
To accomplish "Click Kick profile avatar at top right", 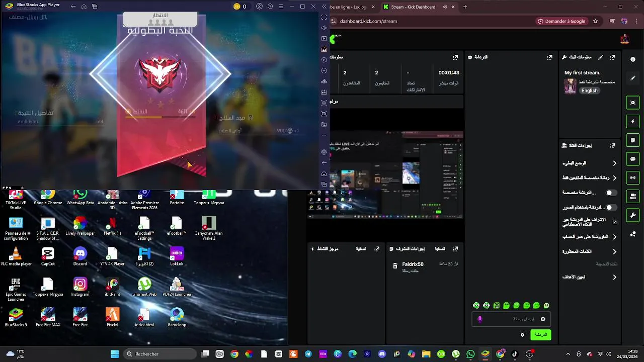I will coord(625,39).
